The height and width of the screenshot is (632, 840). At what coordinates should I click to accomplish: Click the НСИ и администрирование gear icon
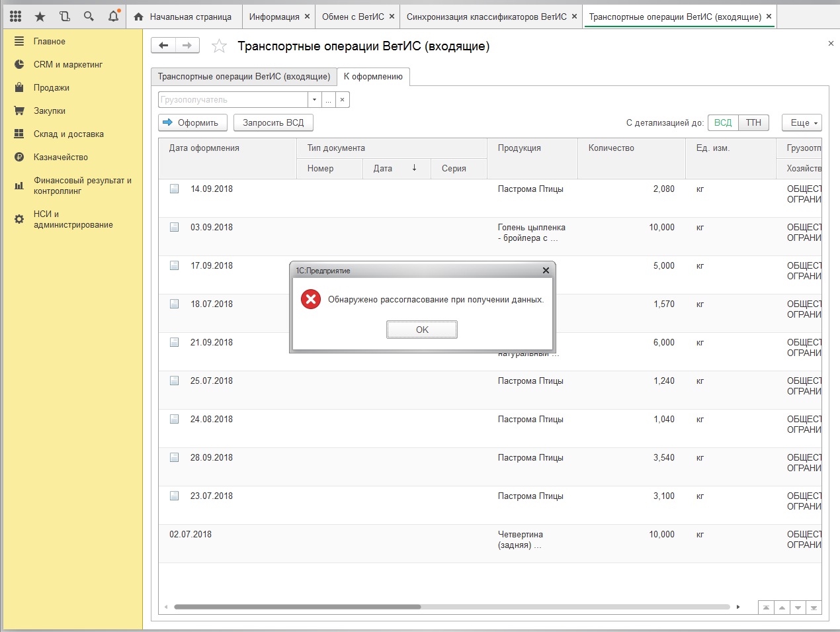click(x=19, y=219)
